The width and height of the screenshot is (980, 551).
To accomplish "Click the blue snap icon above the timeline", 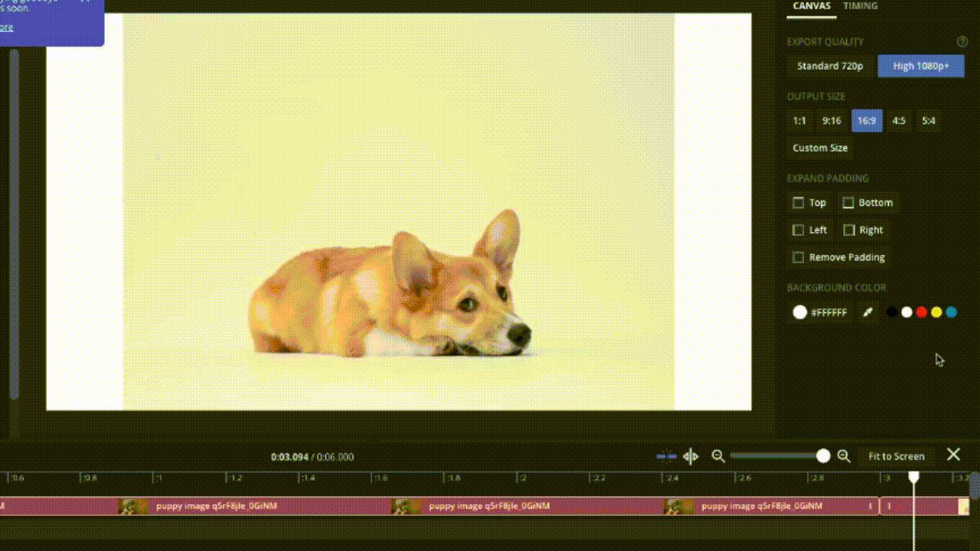I will tap(666, 457).
